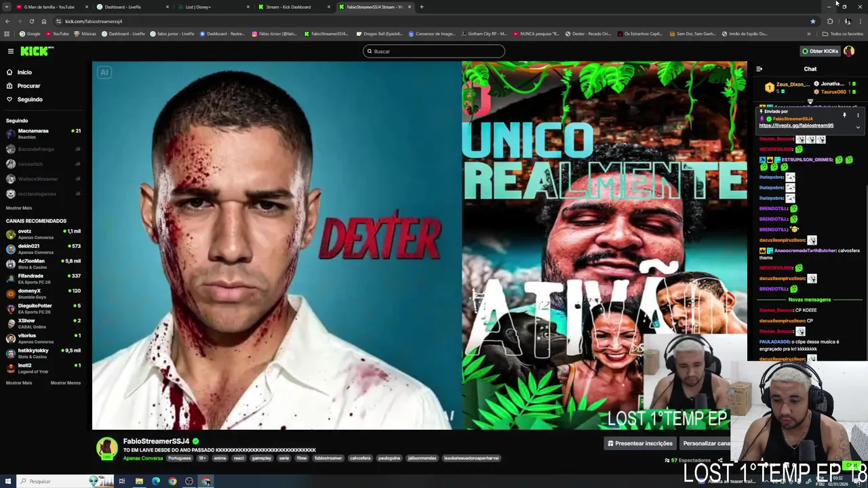
Task: Open the tab search dropdown arrow
Action: point(7,7)
